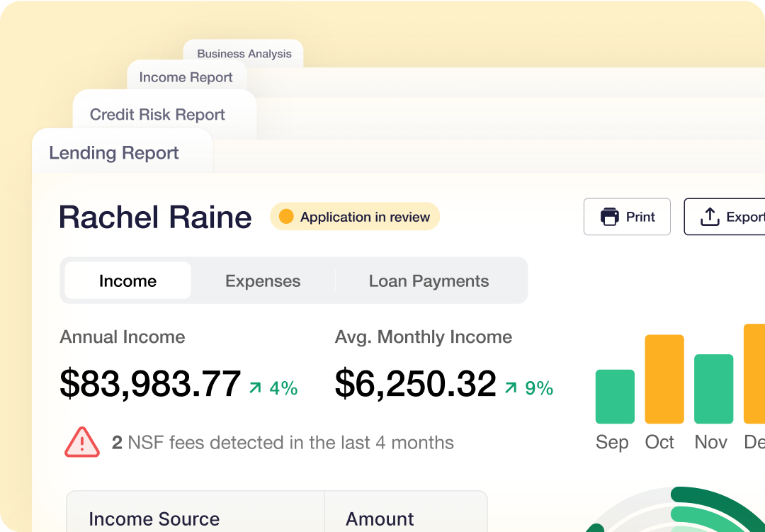Screen dimensions: 765x532
Task: Click the Export button
Action: 725,217
